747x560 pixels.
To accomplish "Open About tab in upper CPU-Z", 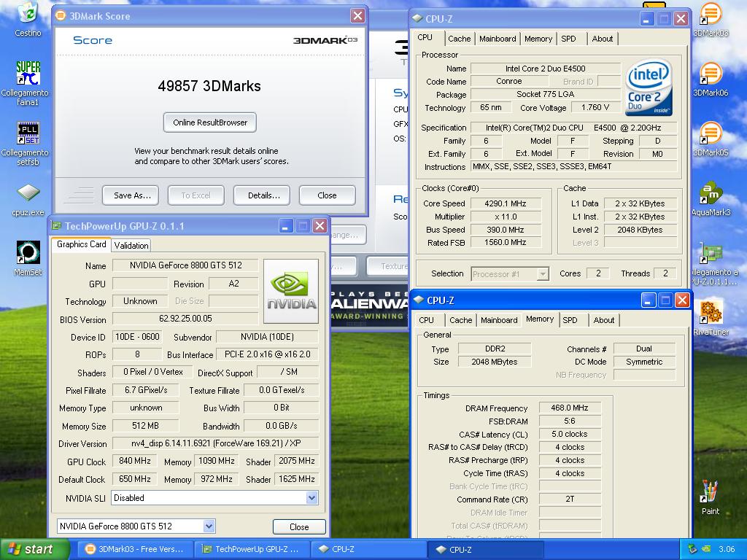I will click(x=602, y=39).
